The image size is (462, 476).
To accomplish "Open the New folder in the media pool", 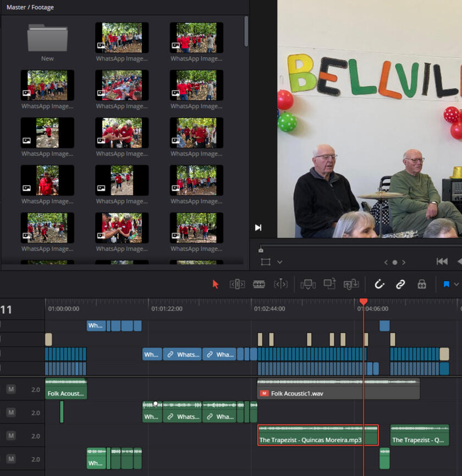I will click(x=47, y=39).
